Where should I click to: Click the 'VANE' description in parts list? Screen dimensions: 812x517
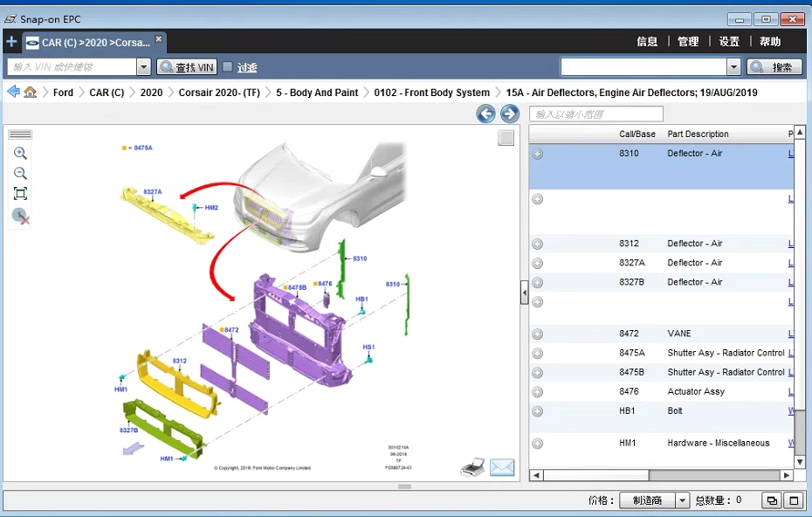point(679,334)
